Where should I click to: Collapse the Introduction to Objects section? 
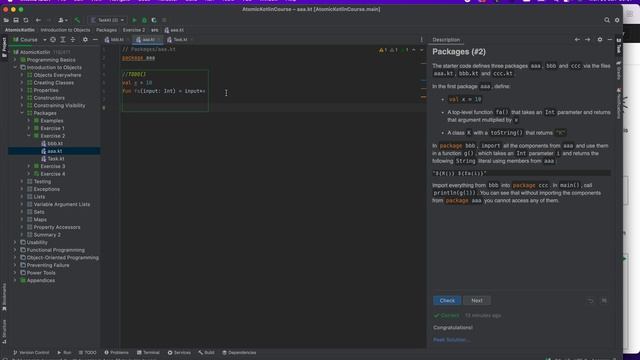(16, 67)
